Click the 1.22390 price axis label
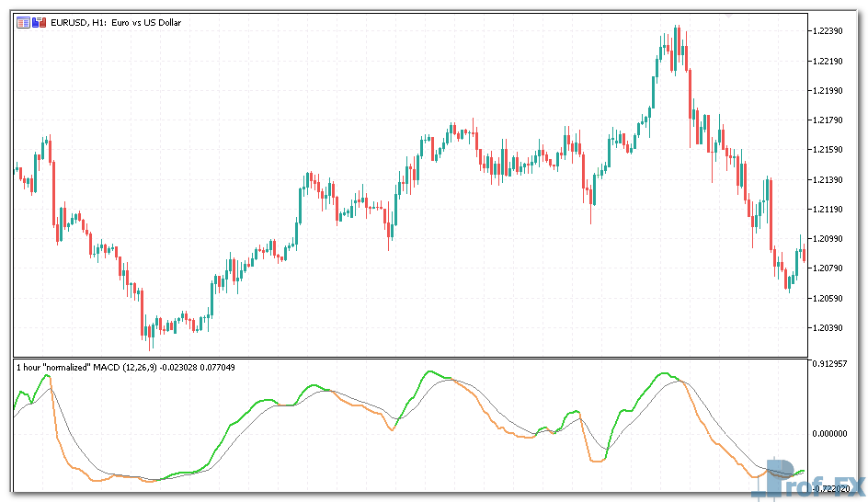 click(x=830, y=31)
